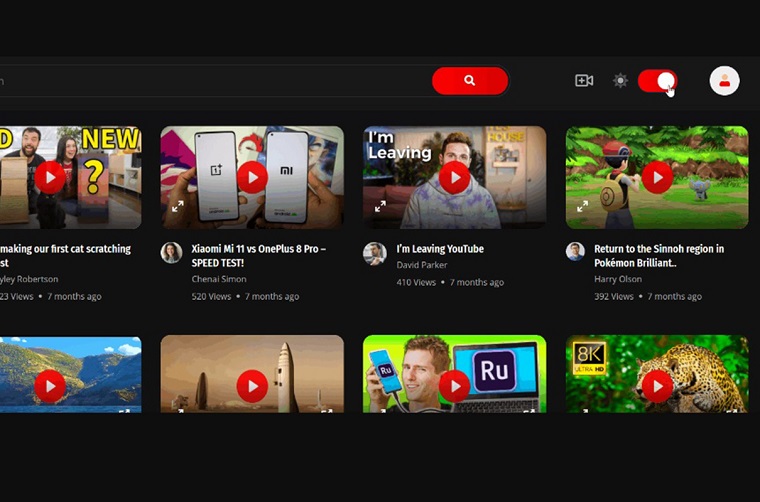760x502 pixels.
Task: Play the Xiaomi Mi 11 vs OnePlus video
Action: (x=252, y=177)
